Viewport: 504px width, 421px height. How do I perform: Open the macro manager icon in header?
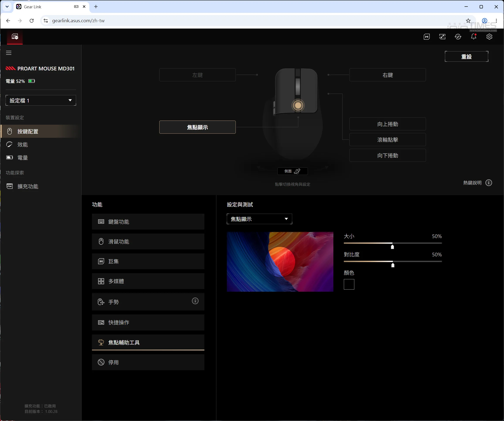(x=427, y=37)
